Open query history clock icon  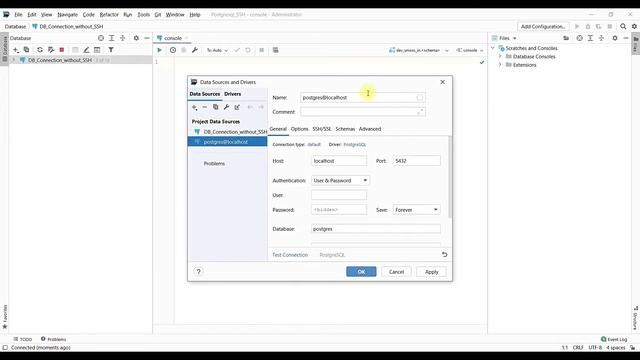pyautogui.click(x=173, y=50)
